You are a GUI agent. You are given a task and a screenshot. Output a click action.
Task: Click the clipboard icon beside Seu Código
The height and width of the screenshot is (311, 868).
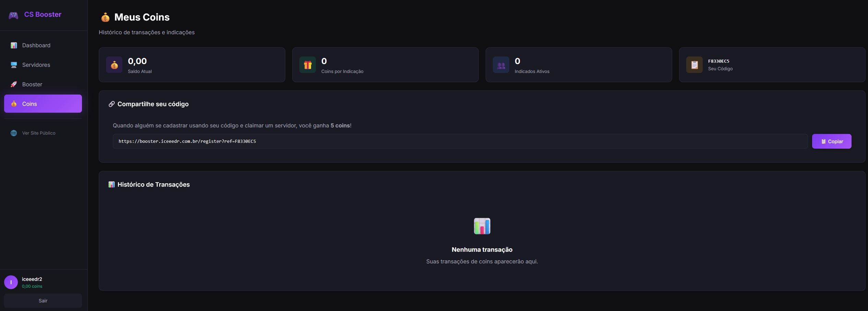tap(694, 65)
